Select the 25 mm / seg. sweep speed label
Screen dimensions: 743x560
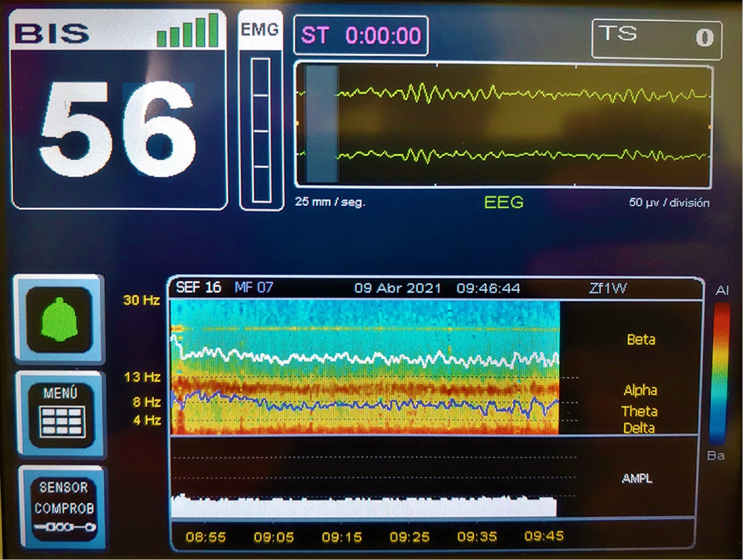point(330,202)
